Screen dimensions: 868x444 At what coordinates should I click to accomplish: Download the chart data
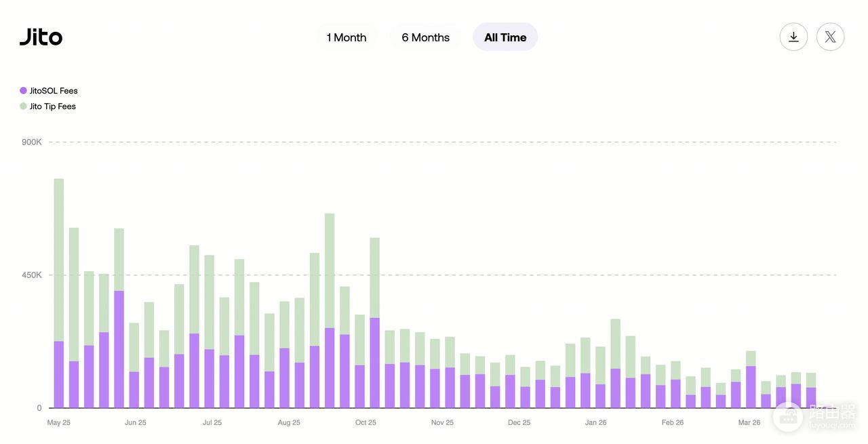tap(793, 37)
